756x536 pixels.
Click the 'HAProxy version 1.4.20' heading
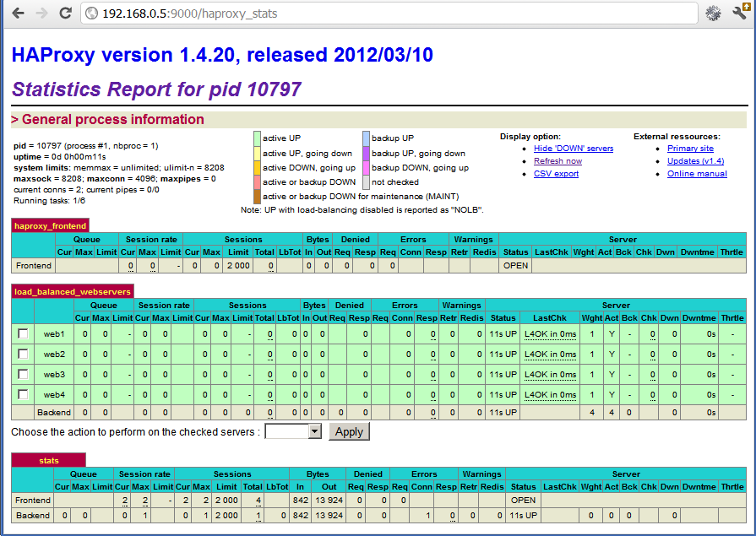[222, 55]
